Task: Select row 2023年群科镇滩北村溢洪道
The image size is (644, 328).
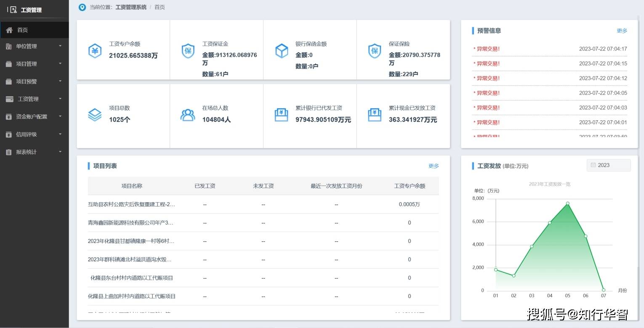Action: [x=263, y=259]
